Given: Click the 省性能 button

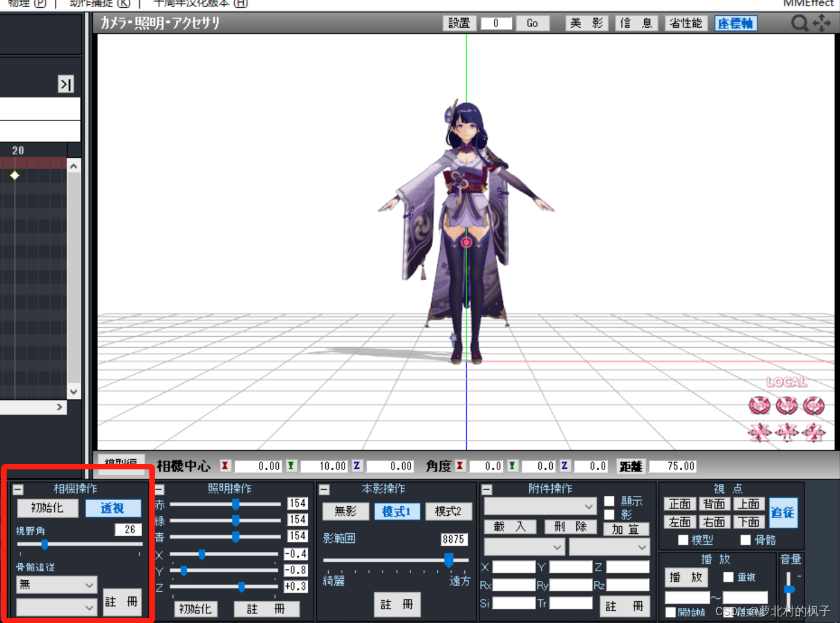Looking at the screenshot, I should pyautogui.click(x=686, y=23).
